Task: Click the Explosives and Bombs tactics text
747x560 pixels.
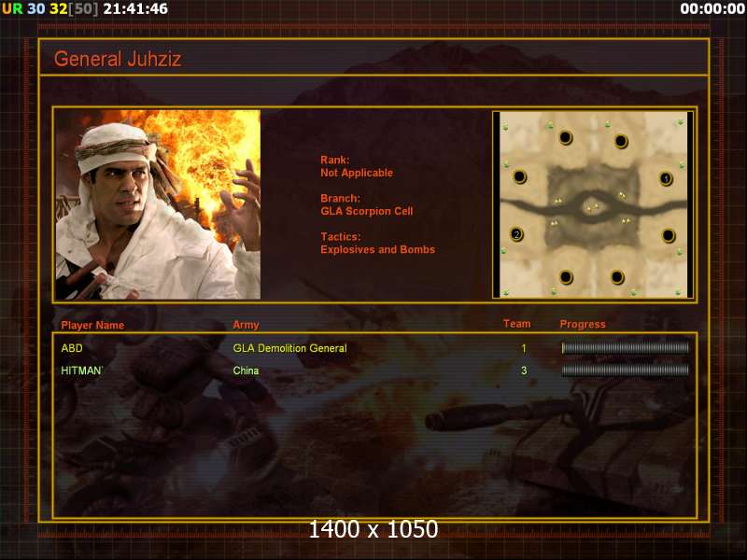Action: [378, 249]
